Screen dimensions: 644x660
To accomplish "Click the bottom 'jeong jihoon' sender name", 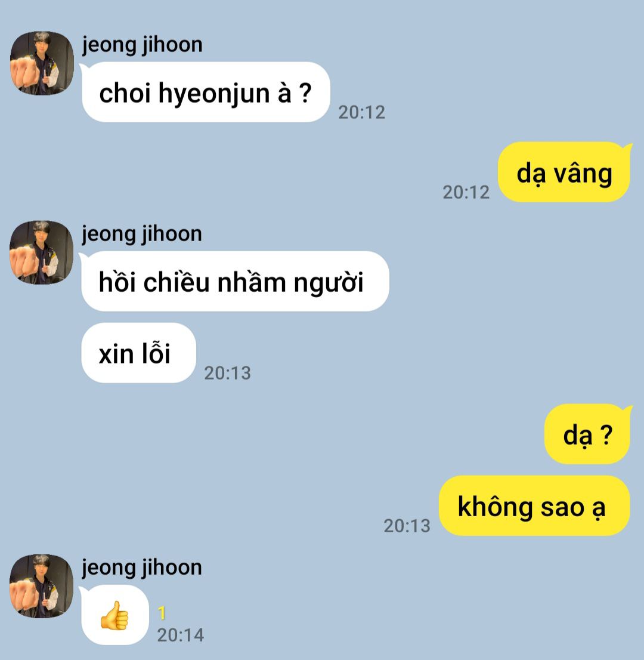I will tap(142, 568).
